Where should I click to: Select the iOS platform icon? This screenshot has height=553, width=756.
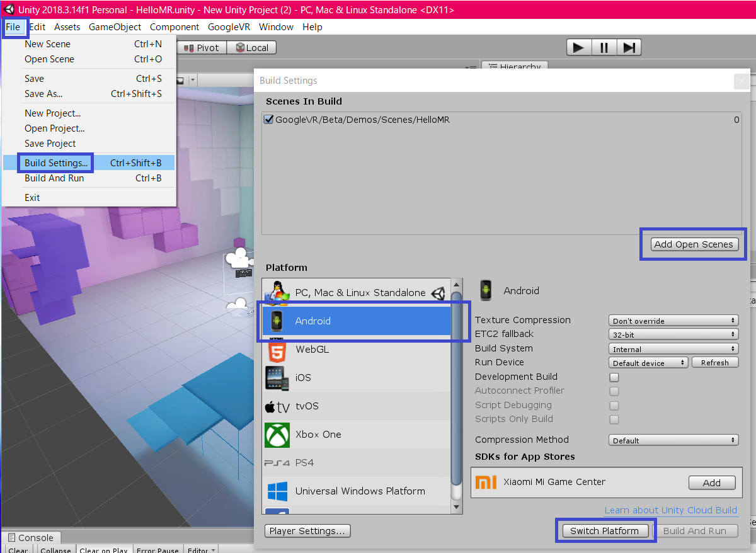tap(277, 378)
